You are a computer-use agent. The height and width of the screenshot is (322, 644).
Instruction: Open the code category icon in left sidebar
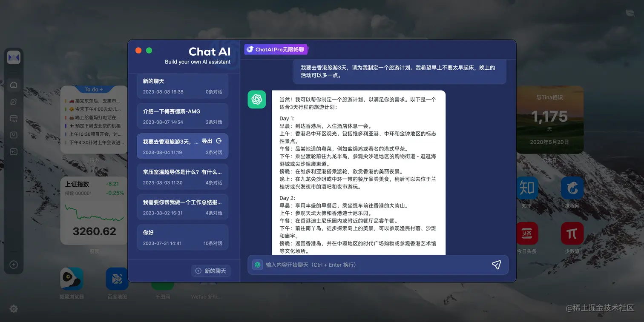(x=14, y=118)
